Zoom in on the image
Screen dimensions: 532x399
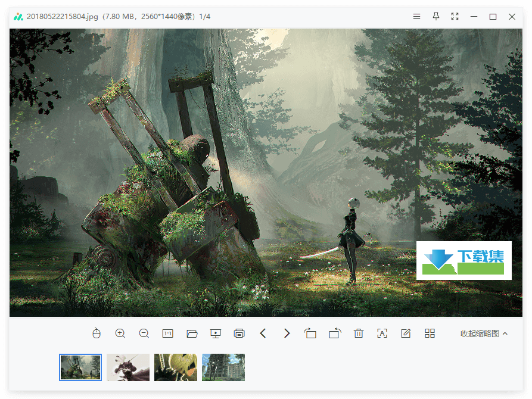(x=120, y=333)
